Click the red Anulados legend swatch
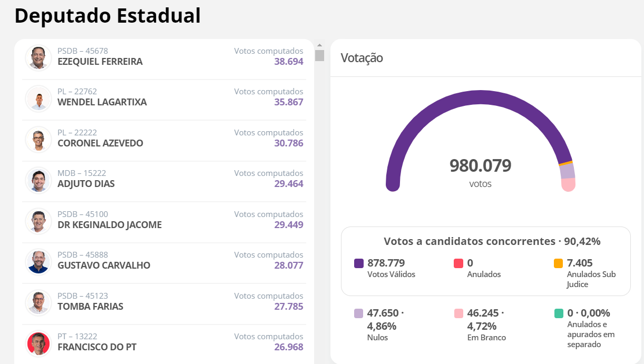 [x=458, y=263]
